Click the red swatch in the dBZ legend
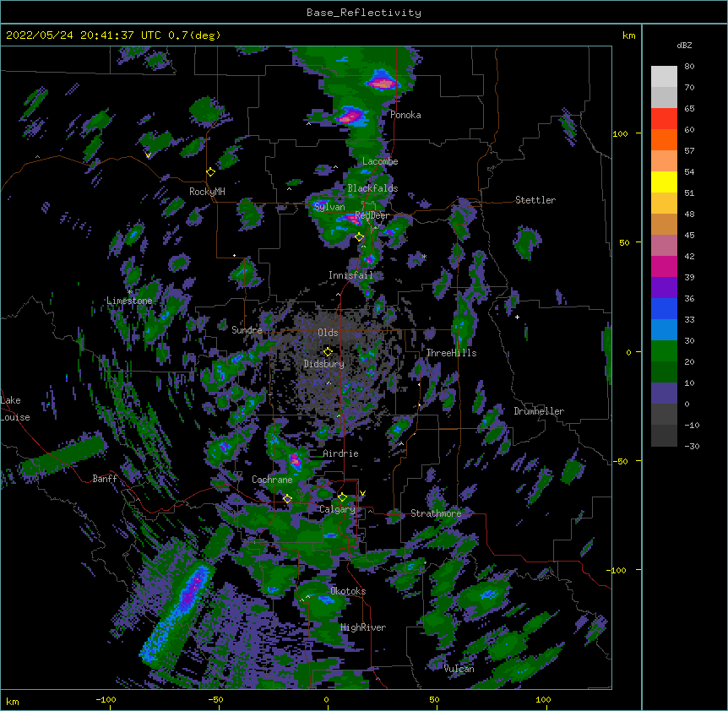The width and height of the screenshot is (728, 711). [664, 119]
